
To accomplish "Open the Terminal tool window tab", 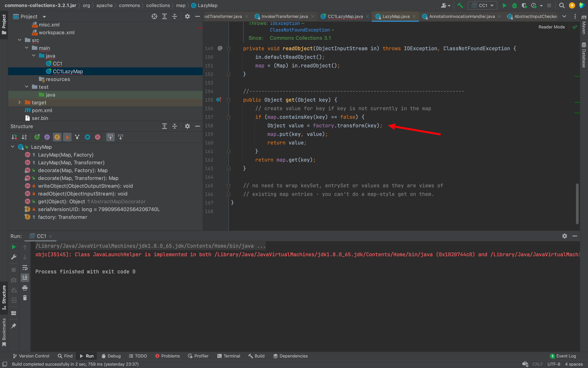I will (x=229, y=356).
